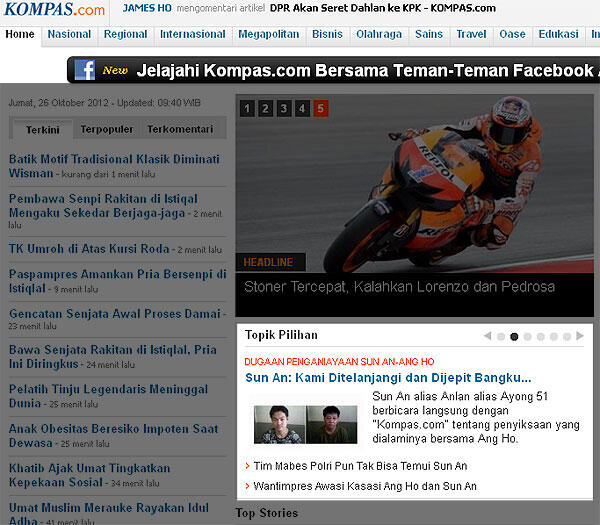Click the Top Stories heading
The image size is (600, 525).
[x=267, y=513]
